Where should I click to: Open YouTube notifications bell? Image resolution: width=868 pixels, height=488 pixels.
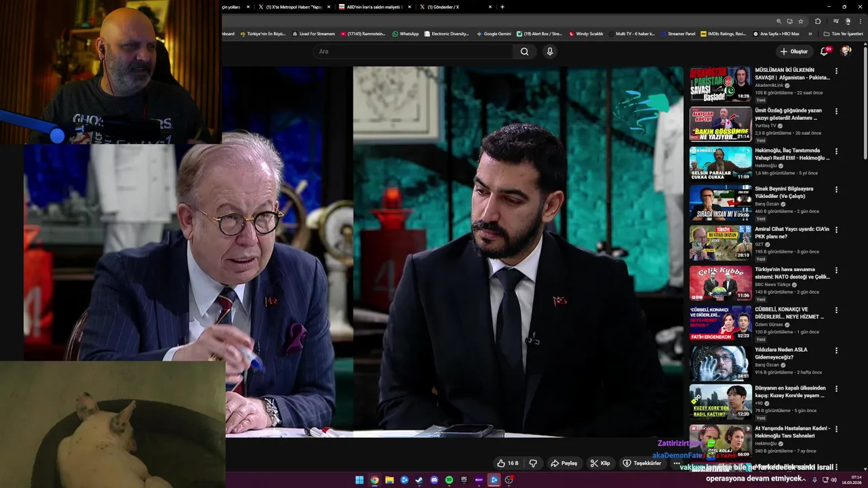point(825,52)
